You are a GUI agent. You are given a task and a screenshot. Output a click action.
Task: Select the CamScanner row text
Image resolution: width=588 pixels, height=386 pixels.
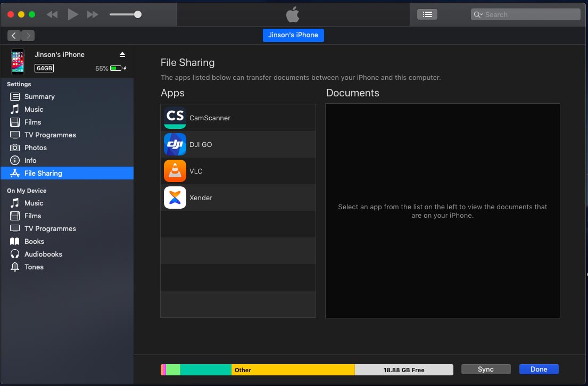click(x=210, y=118)
